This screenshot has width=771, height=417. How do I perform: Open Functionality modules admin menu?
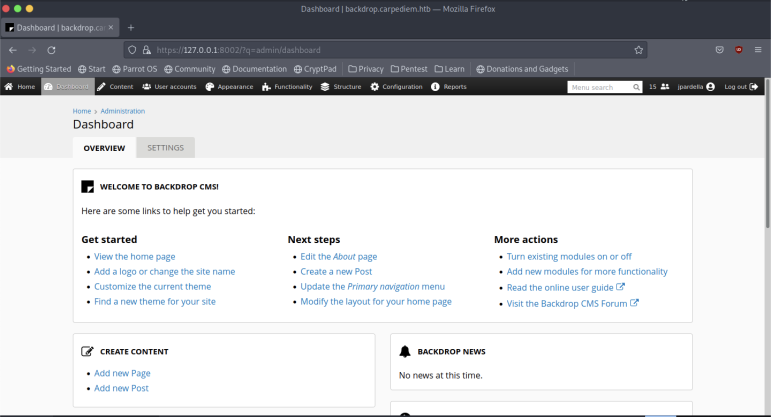coord(288,87)
